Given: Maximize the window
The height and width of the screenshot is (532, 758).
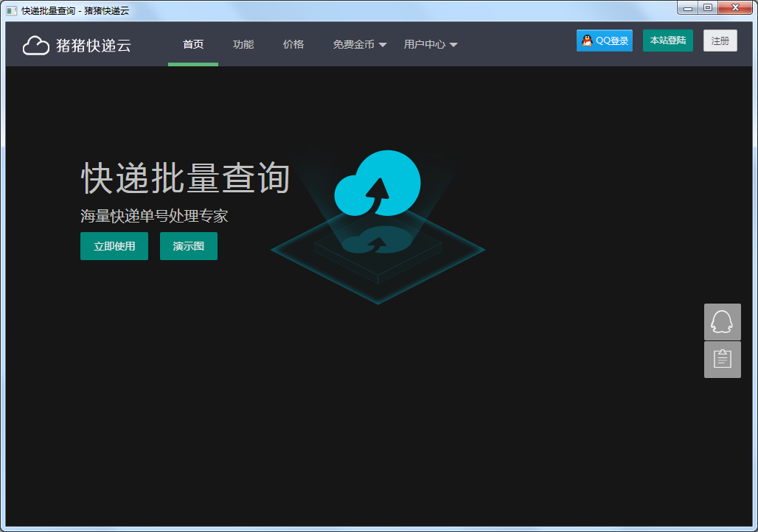Looking at the screenshot, I should tap(708, 7).
